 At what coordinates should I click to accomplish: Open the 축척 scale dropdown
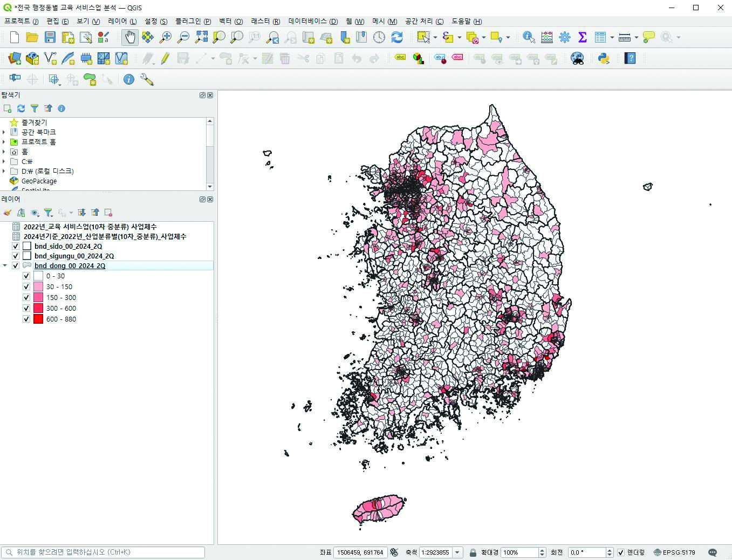(457, 552)
